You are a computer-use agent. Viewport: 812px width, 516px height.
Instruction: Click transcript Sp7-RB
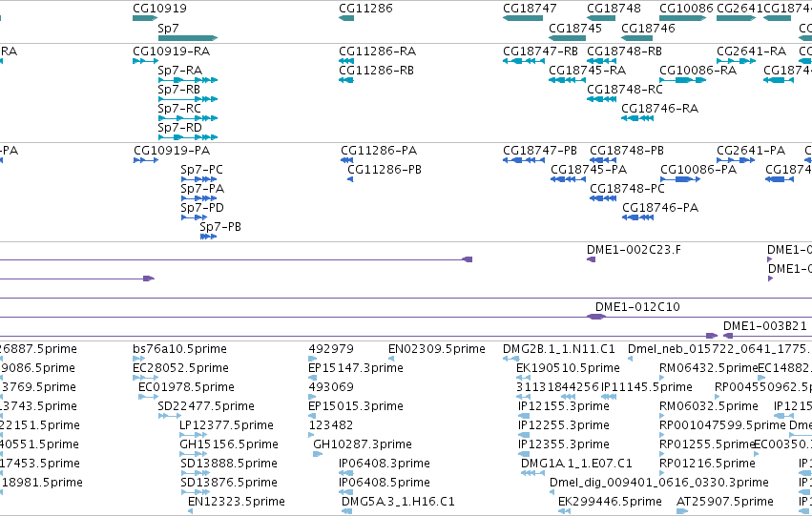178,89
